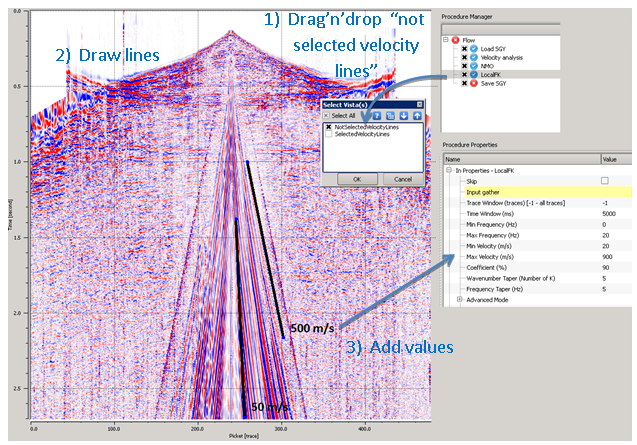Collapse In Properties - LocalFK group
Viewport: 637px width, 445px height.
click(449, 170)
